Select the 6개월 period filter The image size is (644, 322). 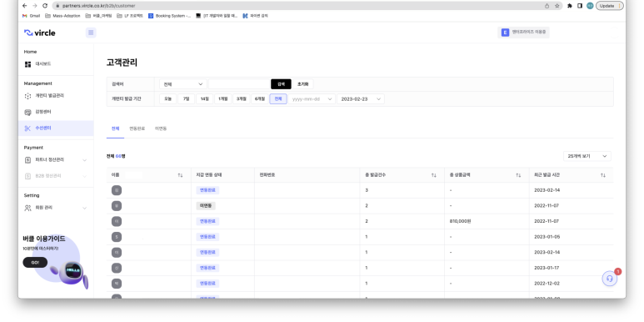coord(260,99)
